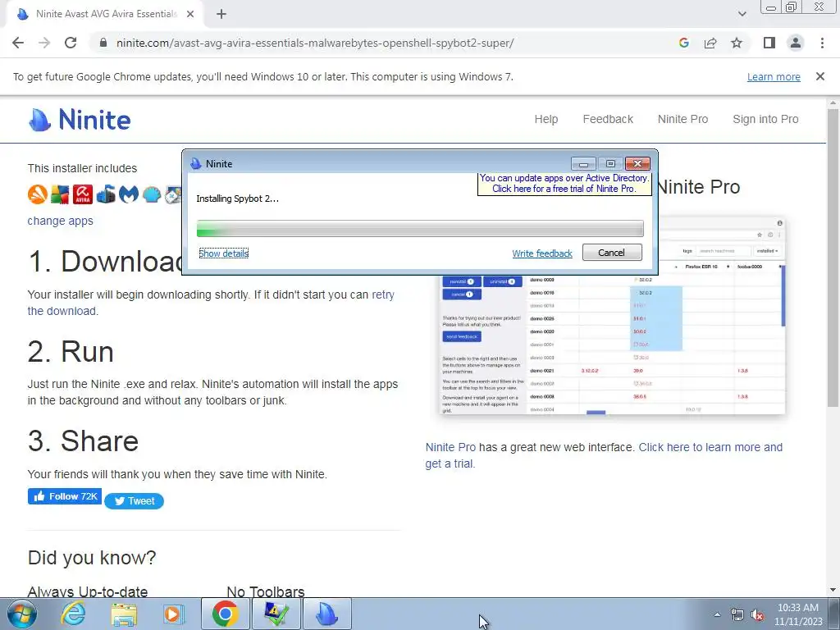The height and width of the screenshot is (630, 840).
Task: Click the AVG installer icon
Action: point(60,194)
